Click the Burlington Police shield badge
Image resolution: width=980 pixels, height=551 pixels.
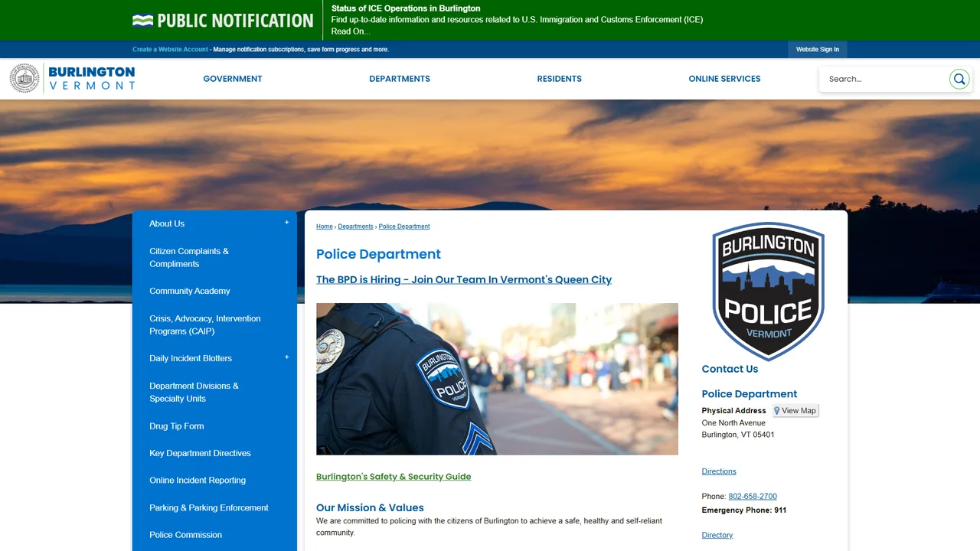(768, 291)
